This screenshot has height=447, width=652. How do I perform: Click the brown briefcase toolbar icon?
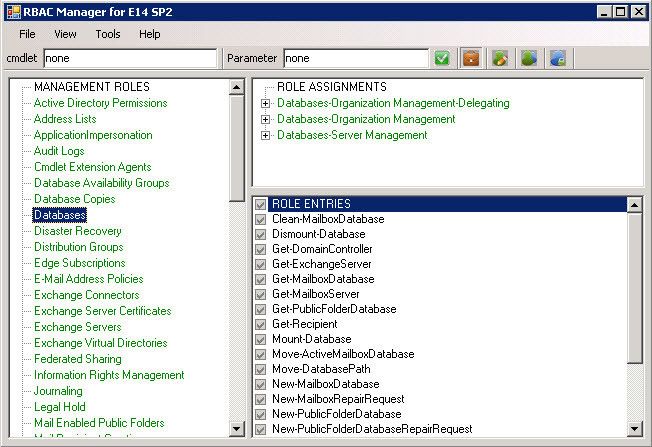471,58
